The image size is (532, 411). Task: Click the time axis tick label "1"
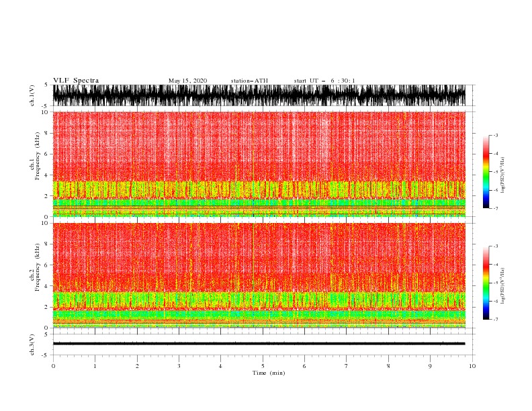(95, 366)
